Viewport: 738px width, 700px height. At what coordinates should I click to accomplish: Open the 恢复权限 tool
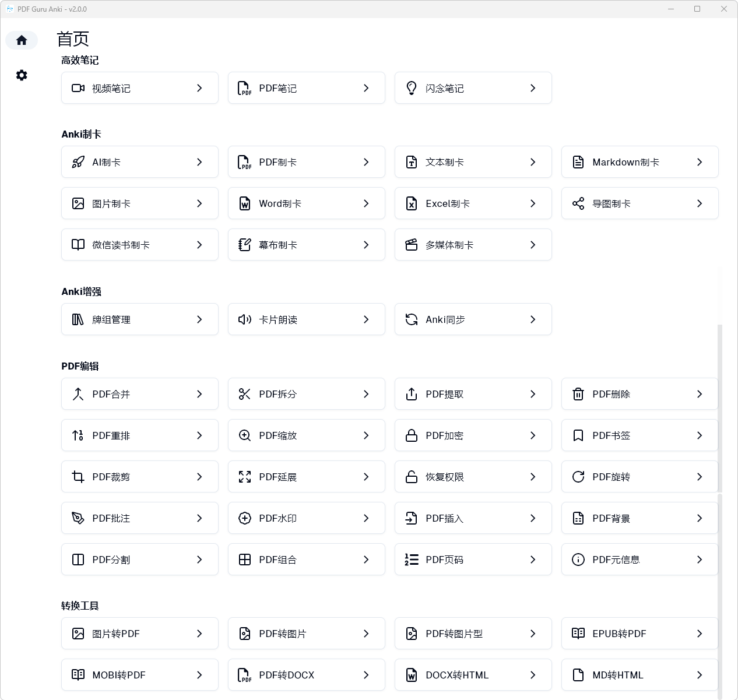tap(473, 477)
